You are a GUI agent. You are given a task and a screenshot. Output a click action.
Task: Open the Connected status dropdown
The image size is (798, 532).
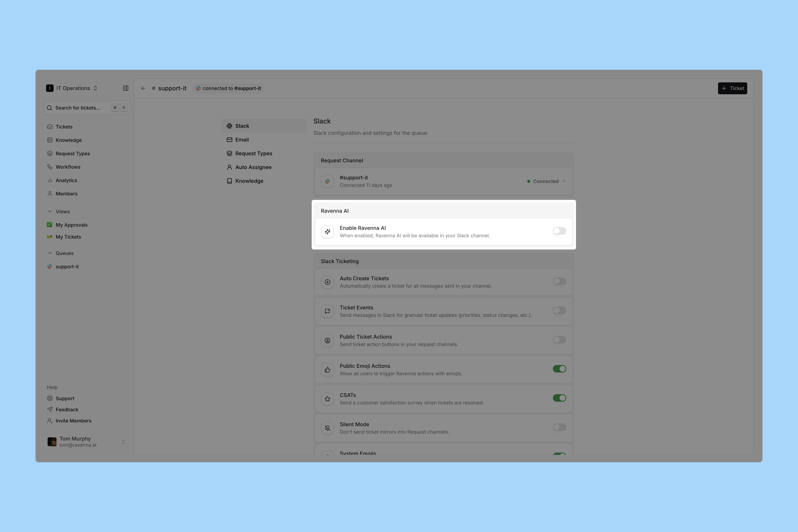(547, 181)
